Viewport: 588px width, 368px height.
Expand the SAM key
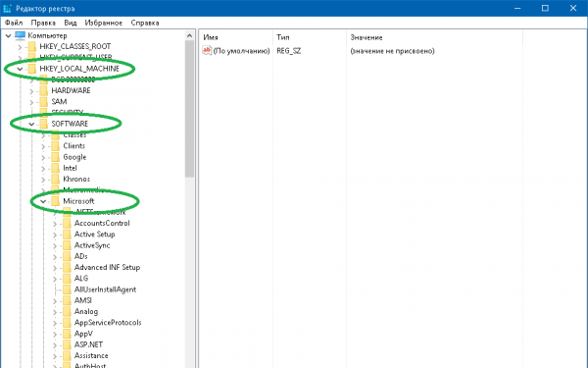31,102
